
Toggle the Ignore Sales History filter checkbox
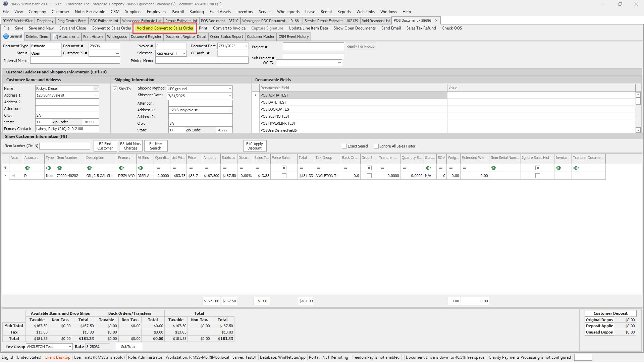click(538, 168)
